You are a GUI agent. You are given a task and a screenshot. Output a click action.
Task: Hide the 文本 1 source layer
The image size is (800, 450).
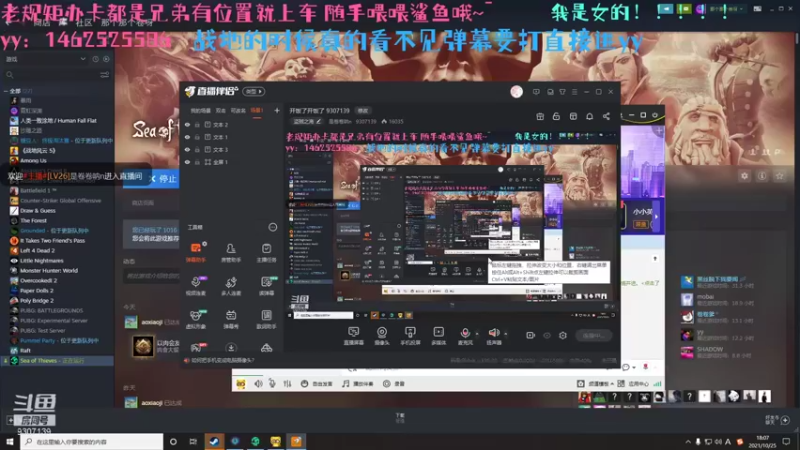[187, 137]
